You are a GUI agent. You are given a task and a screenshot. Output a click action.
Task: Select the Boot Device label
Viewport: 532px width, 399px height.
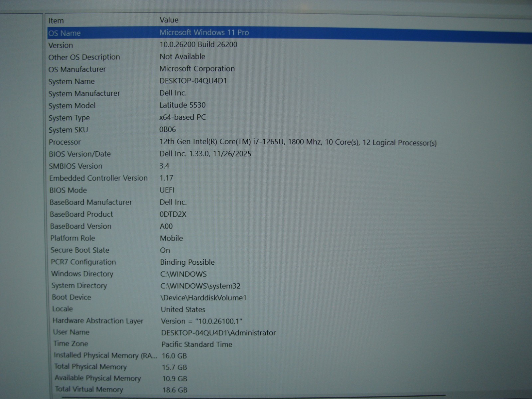(x=71, y=297)
